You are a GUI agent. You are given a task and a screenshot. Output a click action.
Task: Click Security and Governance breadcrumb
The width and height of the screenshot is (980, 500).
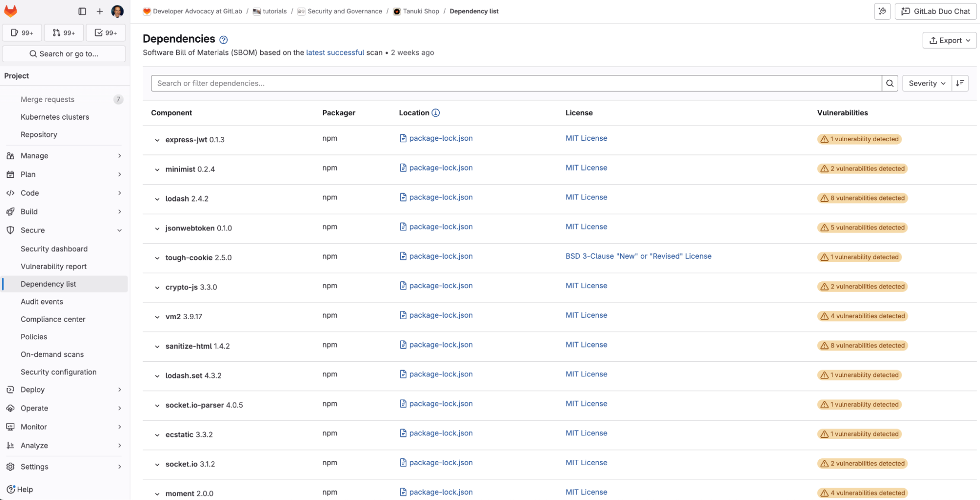click(345, 11)
